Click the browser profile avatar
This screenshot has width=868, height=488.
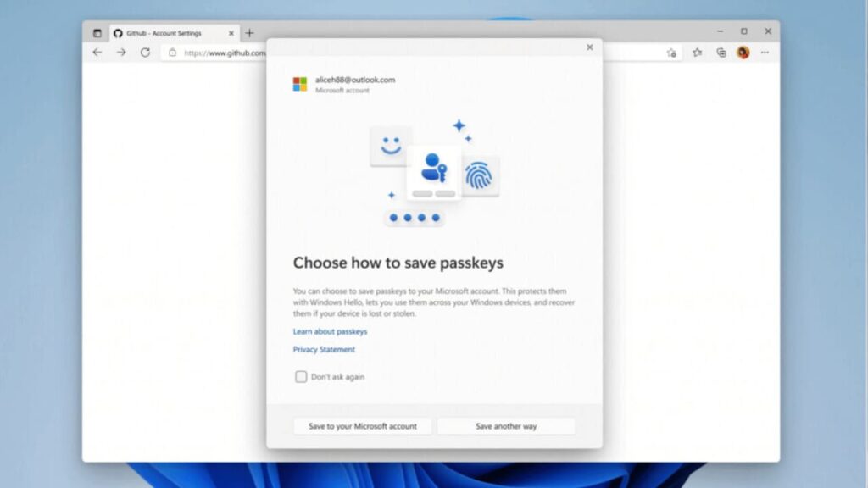[x=743, y=52]
